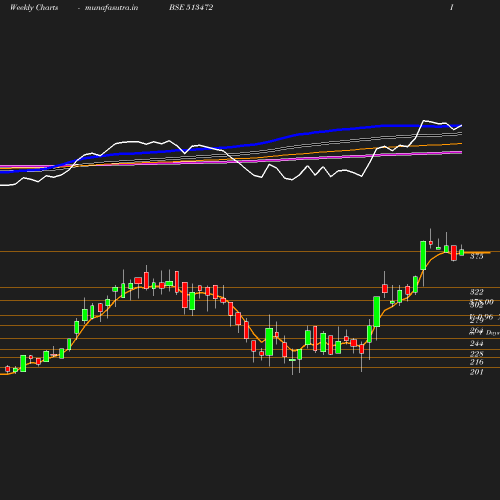Image resolution: width=500 pixels, height=500 pixels.
Task: Click the 322 price level label
Action: click(x=477, y=292)
